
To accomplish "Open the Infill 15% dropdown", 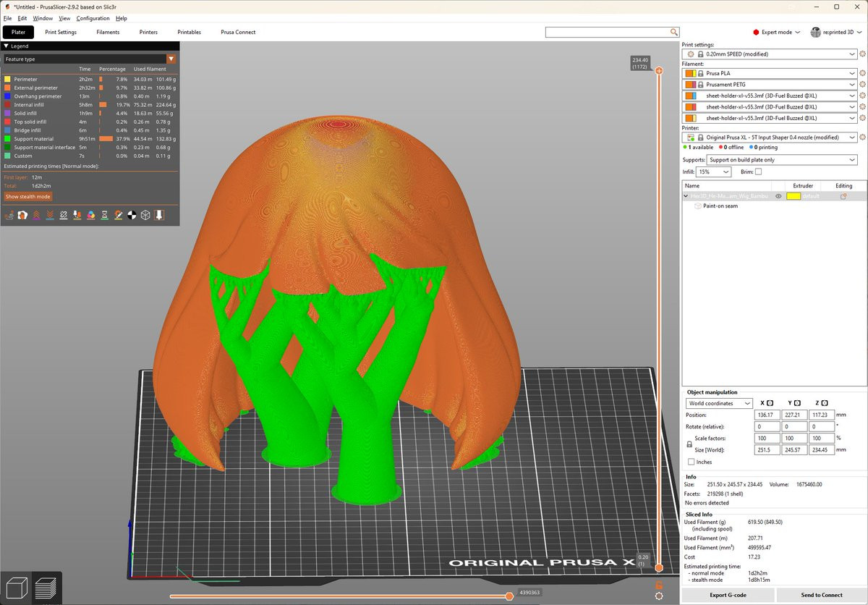I will (714, 172).
